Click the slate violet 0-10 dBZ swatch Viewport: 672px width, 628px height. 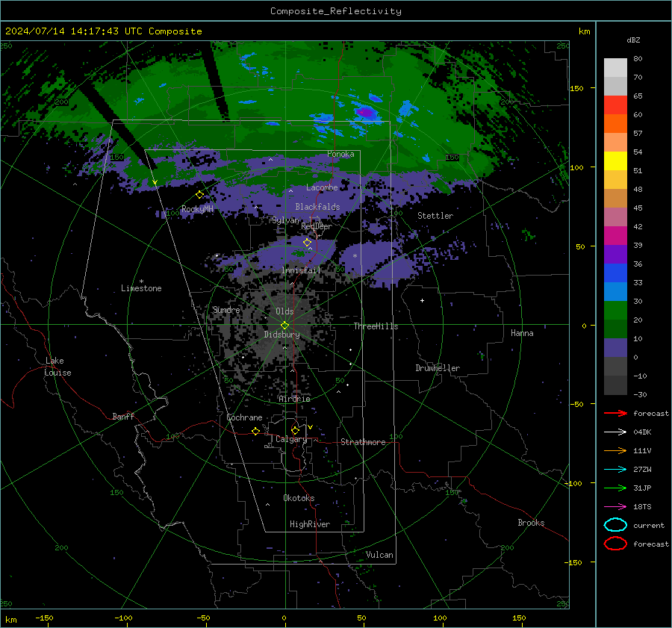pos(615,348)
